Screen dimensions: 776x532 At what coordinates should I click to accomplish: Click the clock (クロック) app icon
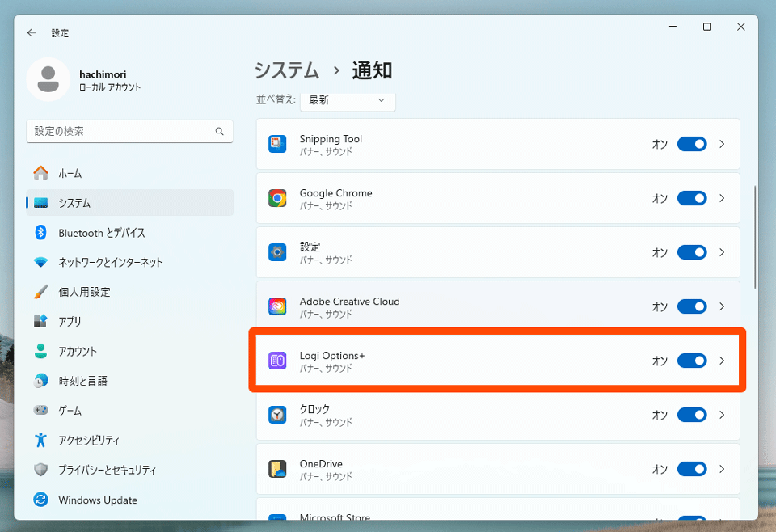click(x=277, y=416)
